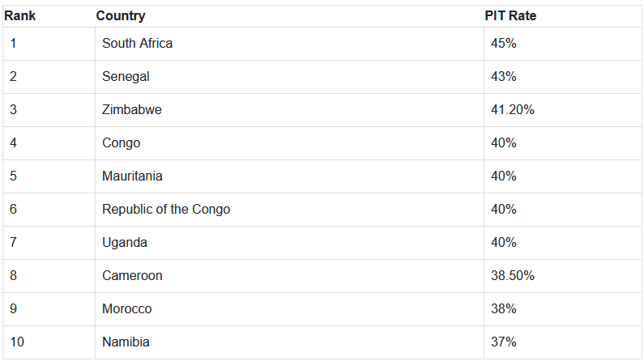Select rank number 10 cell
This screenshot has width=644, height=361.
point(17,342)
